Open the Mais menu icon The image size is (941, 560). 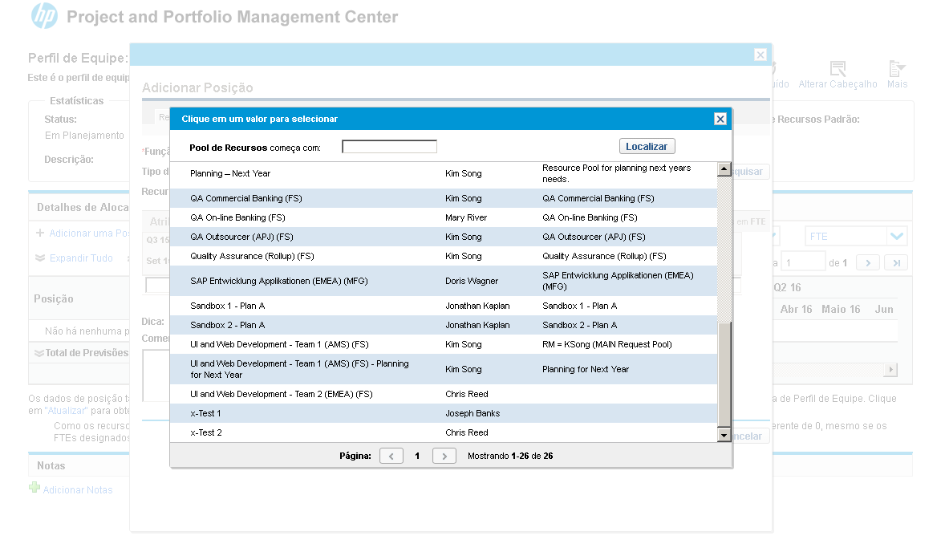click(x=897, y=70)
